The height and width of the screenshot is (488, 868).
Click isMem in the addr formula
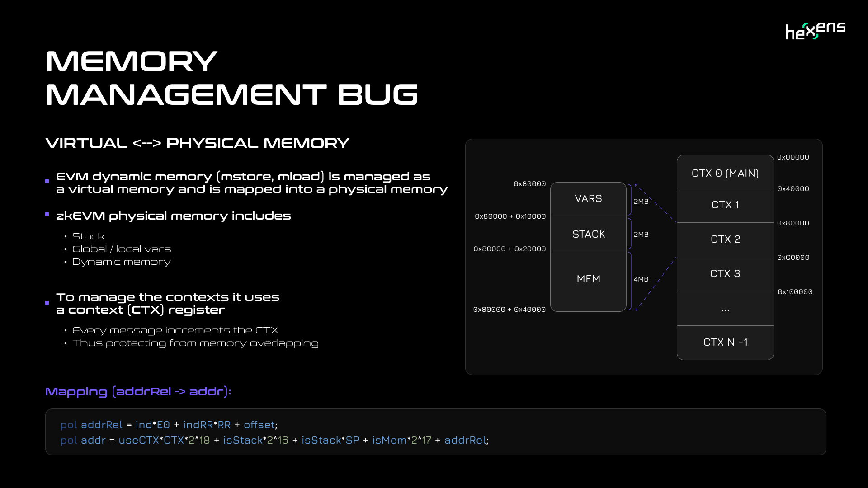389,440
